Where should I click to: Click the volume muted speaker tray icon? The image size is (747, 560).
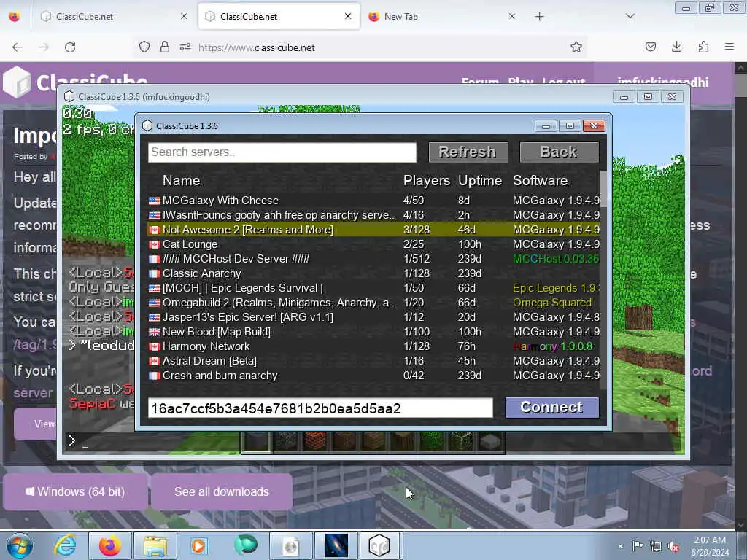pyautogui.click(x=673, y=547)
